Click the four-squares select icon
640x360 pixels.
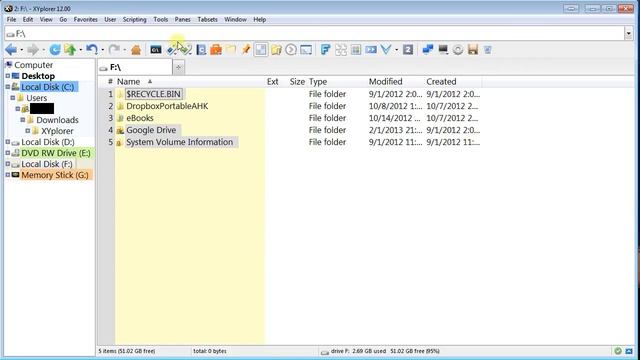point(341,50)
